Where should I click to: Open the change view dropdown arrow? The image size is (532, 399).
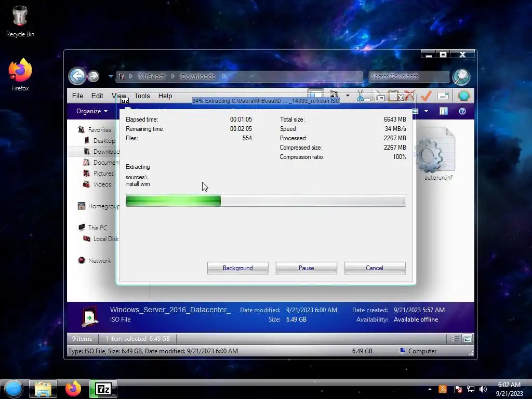coord(426,111)
